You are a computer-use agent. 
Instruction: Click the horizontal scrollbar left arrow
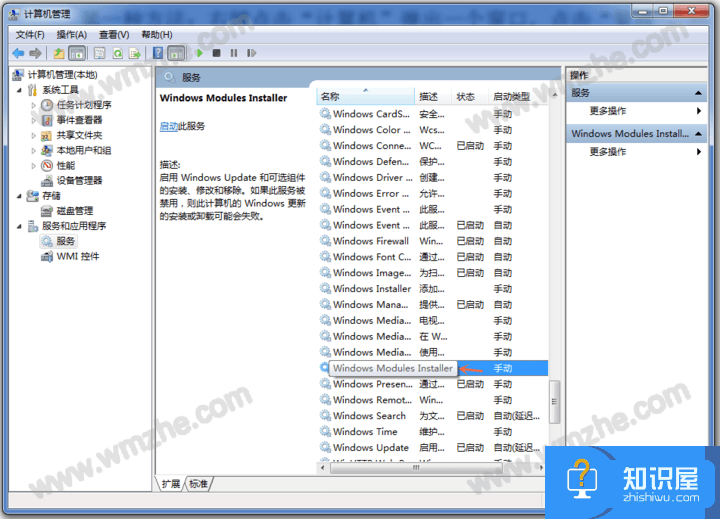point(323,468)
